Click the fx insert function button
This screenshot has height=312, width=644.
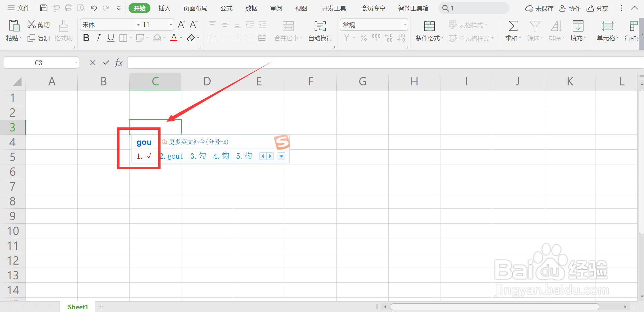click(x=119, y=63)
